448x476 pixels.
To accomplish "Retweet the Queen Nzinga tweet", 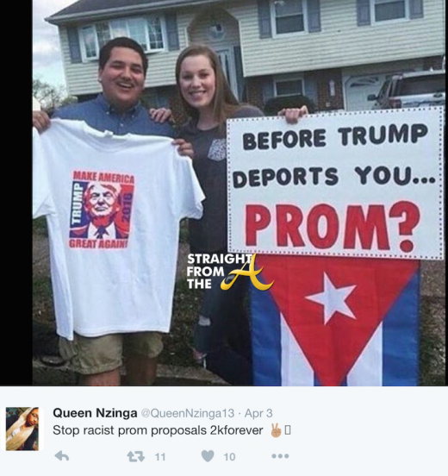I will (x=135, y=456).
